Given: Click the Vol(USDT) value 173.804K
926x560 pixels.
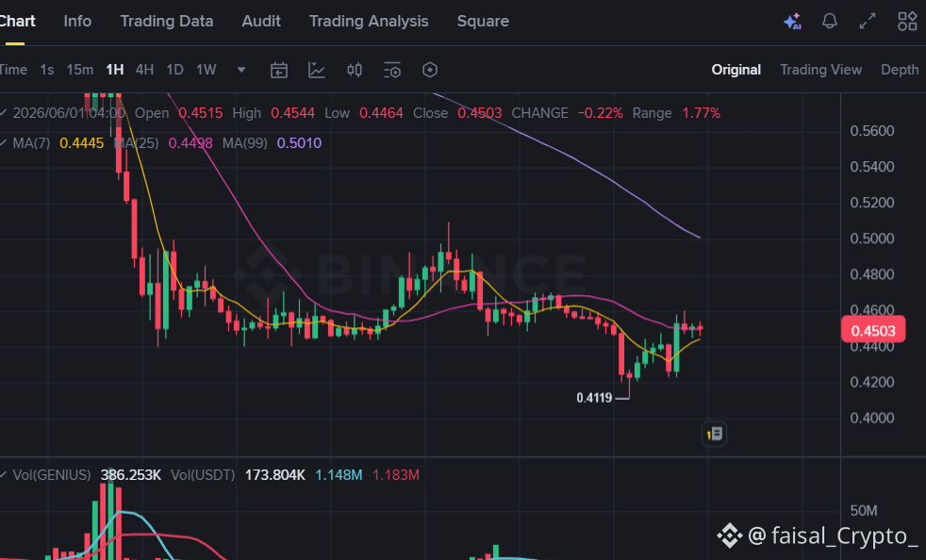Looking at the screenshot, I should (275, 475).
